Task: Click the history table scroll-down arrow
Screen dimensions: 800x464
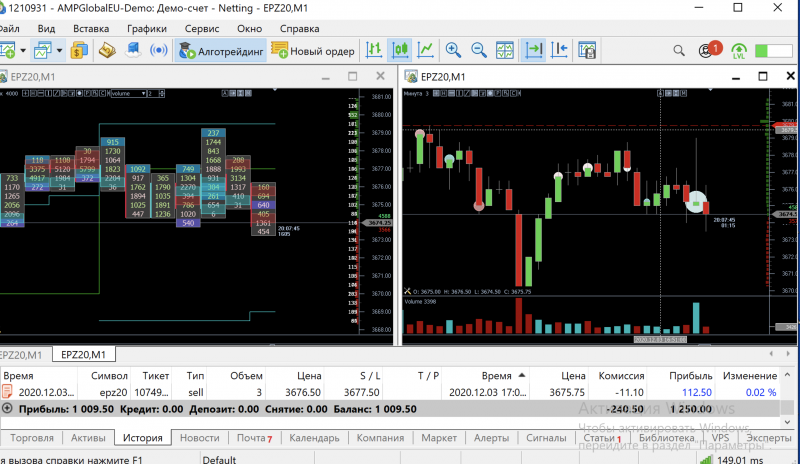Action: click(788, 422)
